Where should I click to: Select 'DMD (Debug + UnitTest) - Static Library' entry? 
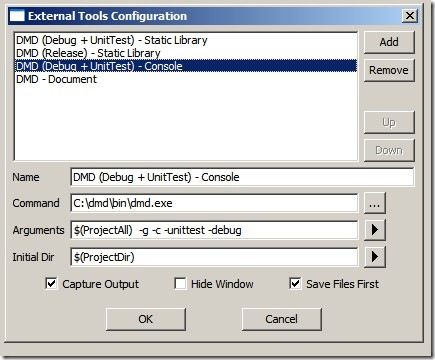186,40
